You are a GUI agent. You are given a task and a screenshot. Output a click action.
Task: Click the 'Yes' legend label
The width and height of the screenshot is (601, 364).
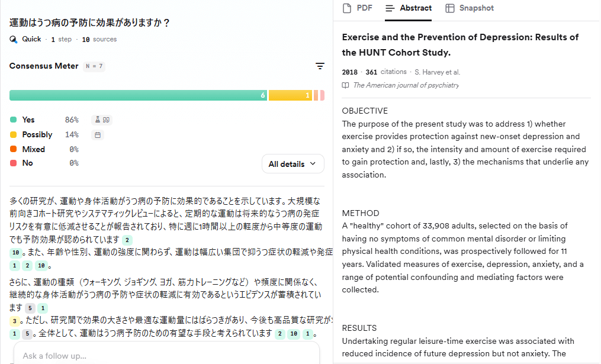pos(28,120)
